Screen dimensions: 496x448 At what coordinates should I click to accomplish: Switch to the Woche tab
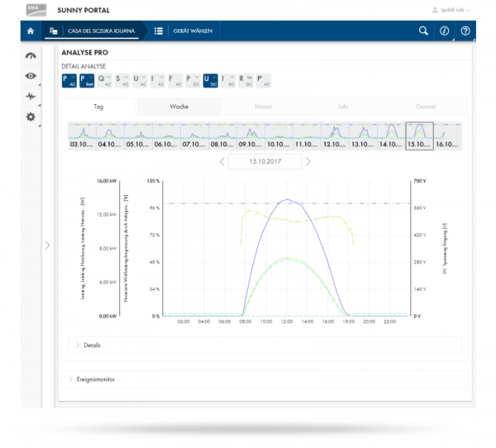(179, 107)
